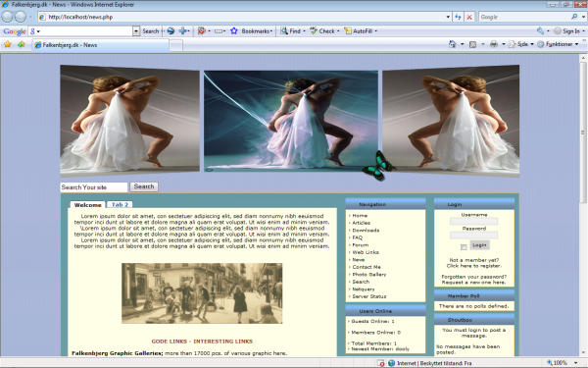Open the status bar zoom level dropdown
The image size is (588, 368).
coord(575,363)
